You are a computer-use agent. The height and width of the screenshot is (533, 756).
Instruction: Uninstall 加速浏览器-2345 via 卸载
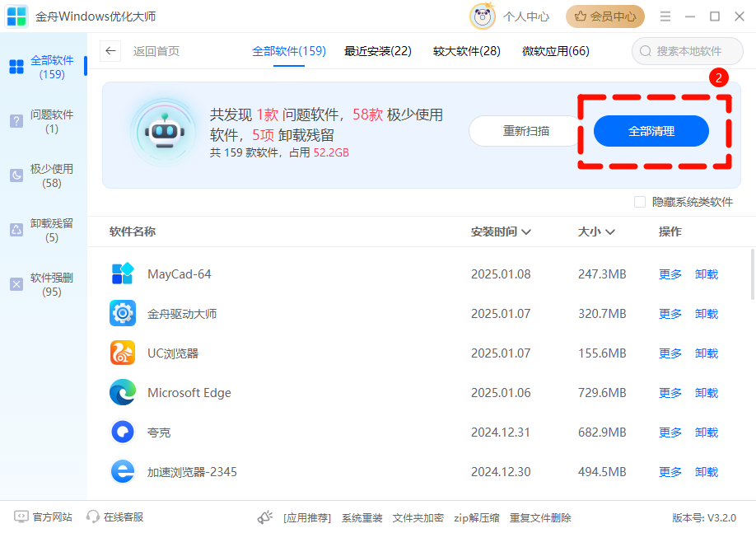[x=707, y=472]
